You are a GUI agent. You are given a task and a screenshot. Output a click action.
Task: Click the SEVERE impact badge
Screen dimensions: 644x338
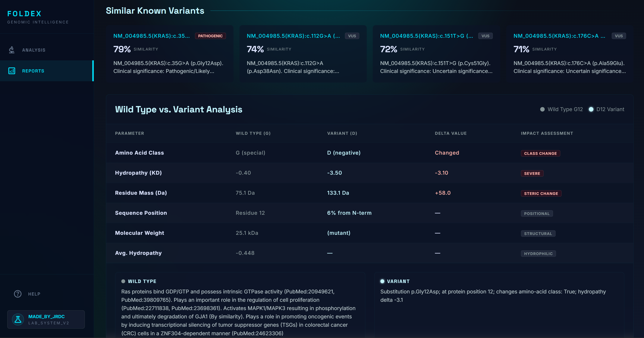click(532, 173)
